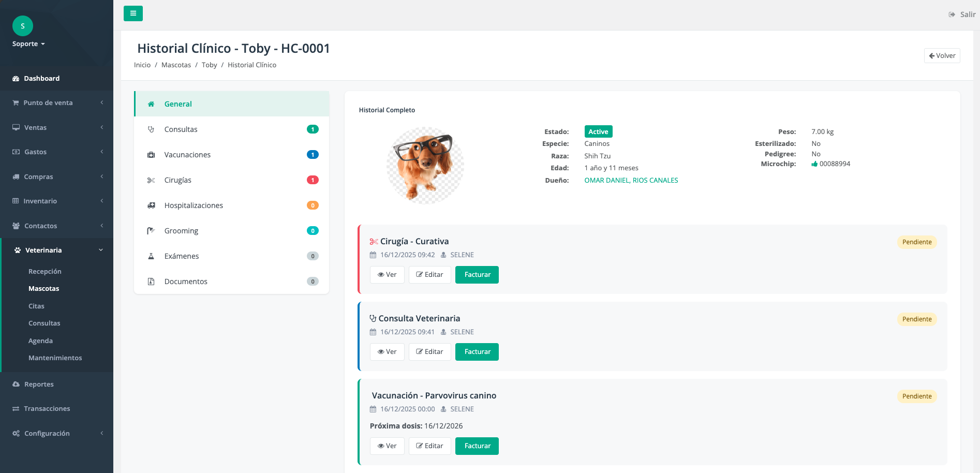View the Consulta Veterinaria record
This screenshot has width=980, height=473.
click(387, 352)
